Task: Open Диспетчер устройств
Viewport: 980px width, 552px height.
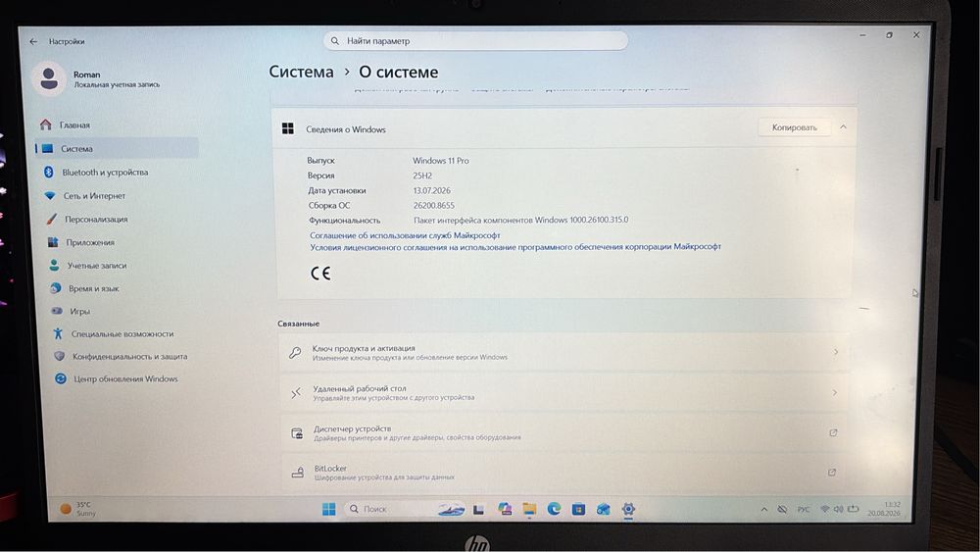Action: tap(563, 432)
